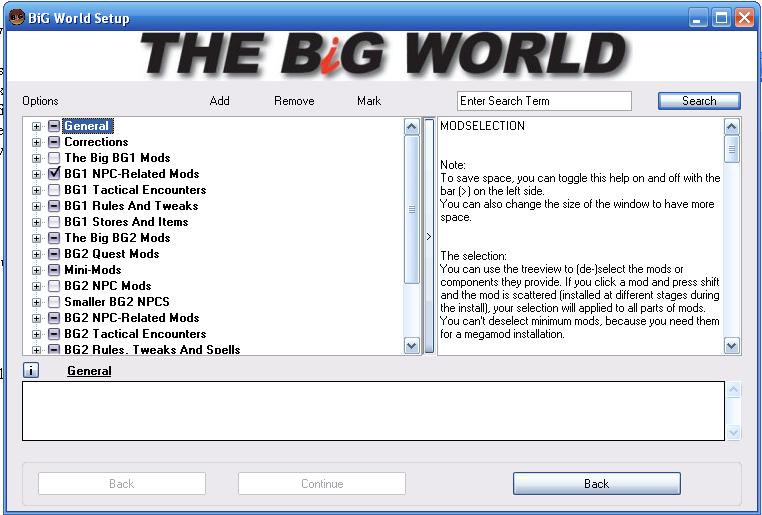The height and width of the screenshot is (515, 762).
Task: Maximize the BiG World Setup window
Action: pyautogui.click(x=721, y=18)
